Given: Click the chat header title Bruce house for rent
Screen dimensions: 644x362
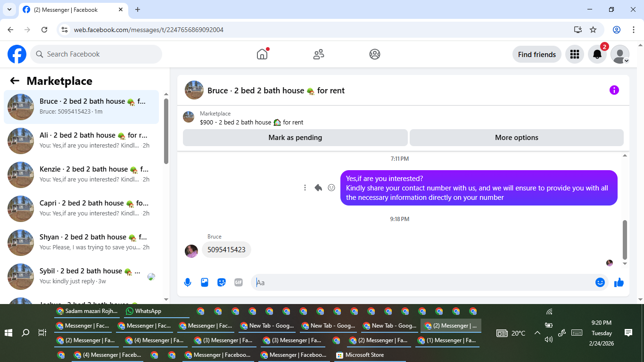Looking at the screenshot, I should [x=276, y=90].
